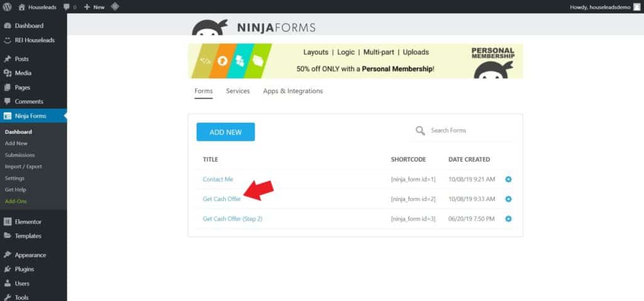Open Ninja Forms Dashboard submenu item

pos(18,132)
